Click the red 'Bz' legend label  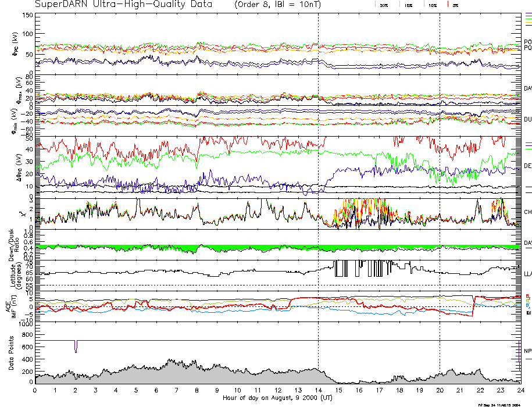[x=528, y=296]
